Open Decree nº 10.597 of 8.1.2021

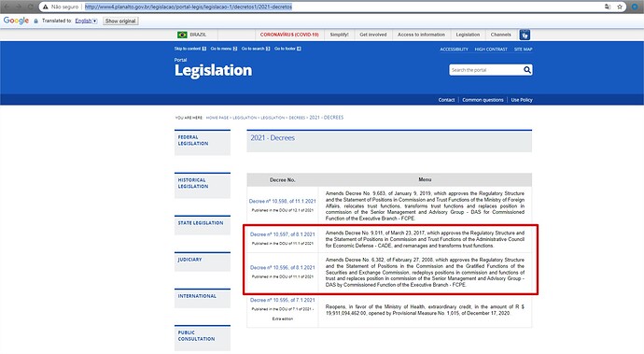(x=283, y=234)
